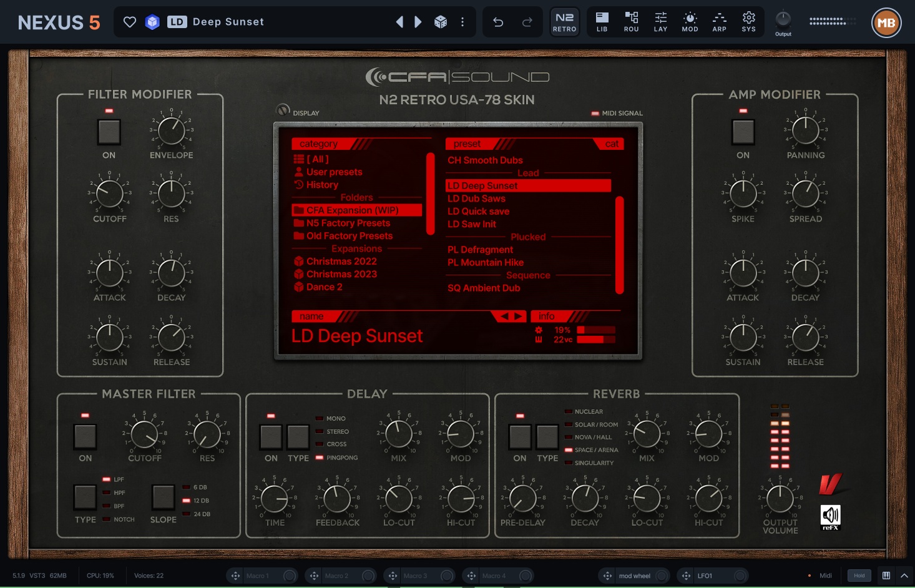Open the ROU routing tab

click(x=631, y=22)
